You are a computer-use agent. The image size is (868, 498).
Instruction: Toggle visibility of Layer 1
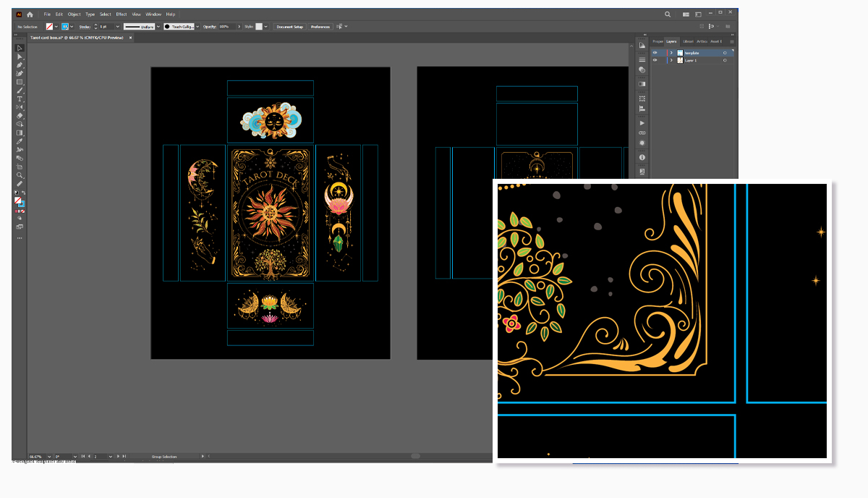coord(655,61)
